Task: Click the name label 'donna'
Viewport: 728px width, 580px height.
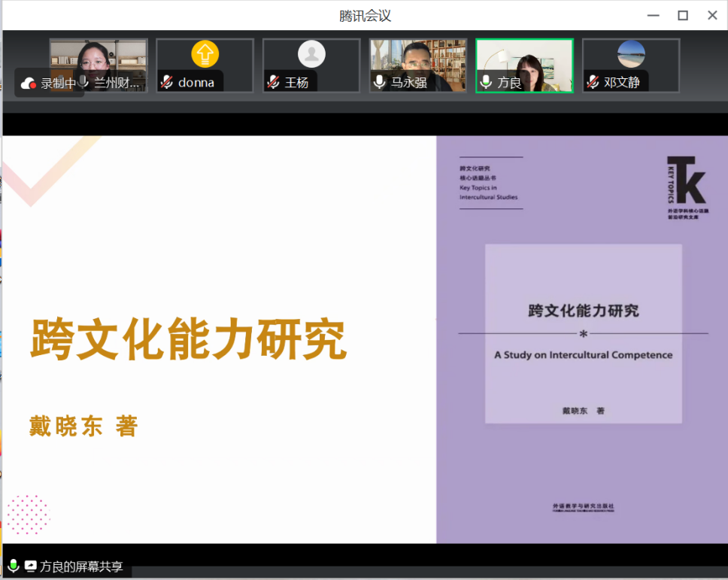Action: click(x=196, y=83)
